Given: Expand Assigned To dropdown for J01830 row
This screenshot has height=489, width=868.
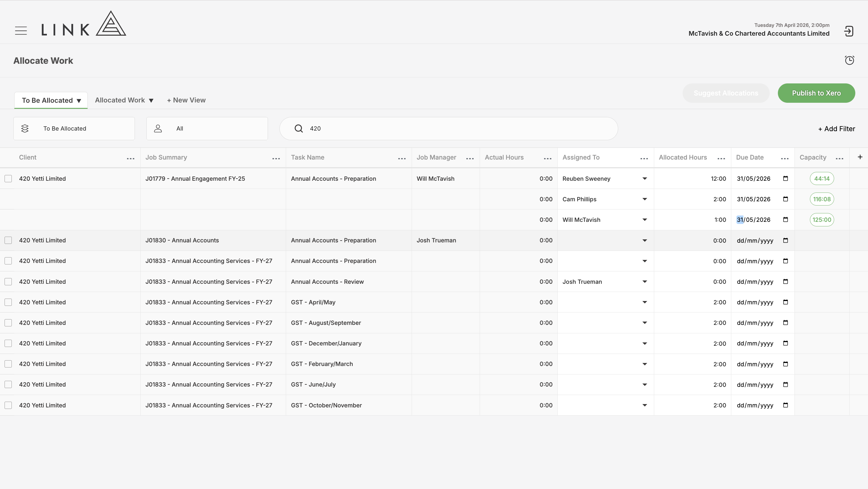Looking at the screenshot, I should [x=644, y=241].
